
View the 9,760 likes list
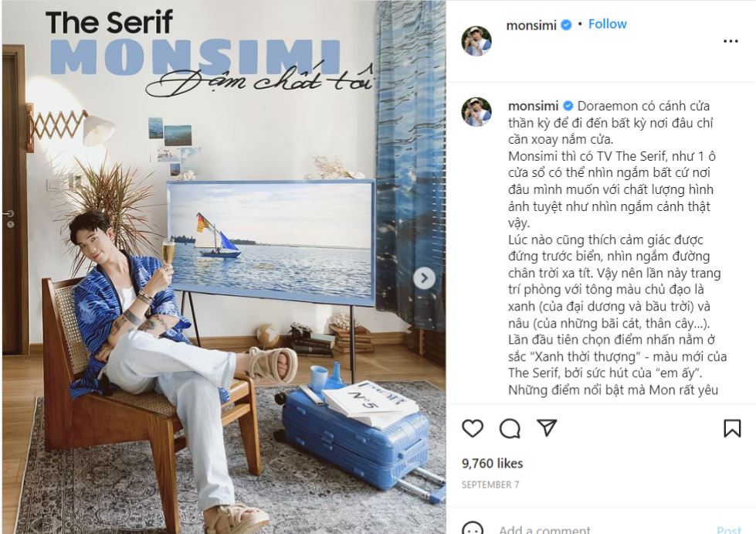[492, 464]
